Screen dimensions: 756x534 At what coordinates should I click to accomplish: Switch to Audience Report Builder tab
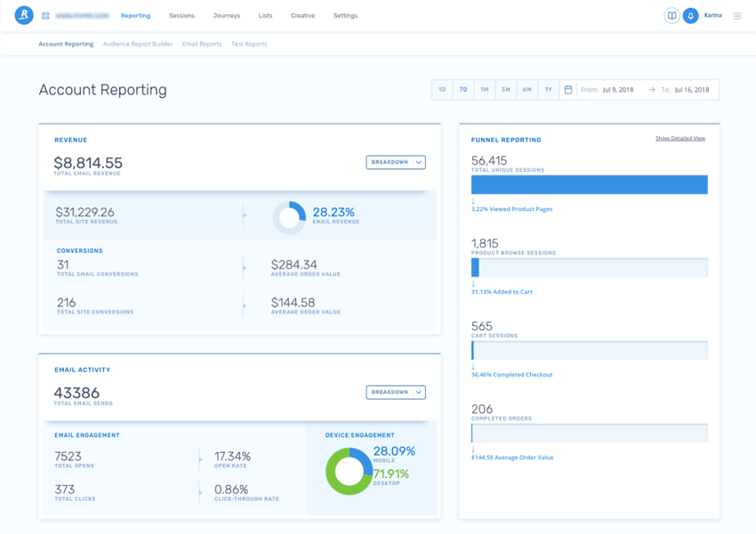point(138,44)
